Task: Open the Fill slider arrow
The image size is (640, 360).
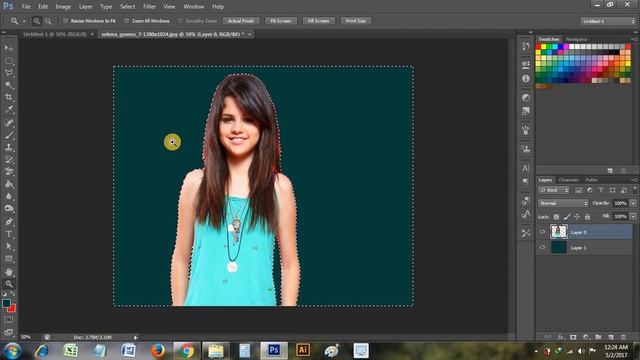Action: [633, 216]
